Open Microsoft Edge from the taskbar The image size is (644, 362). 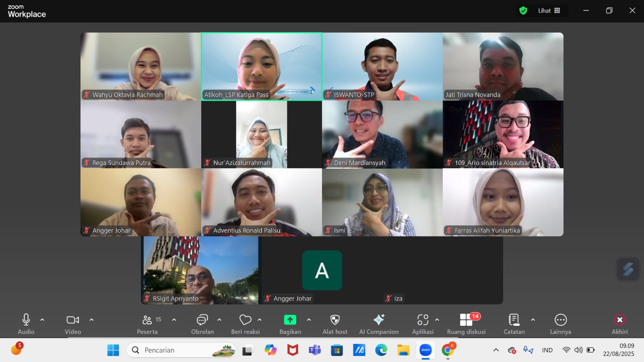pyautogui.click(x=381, y=350)
